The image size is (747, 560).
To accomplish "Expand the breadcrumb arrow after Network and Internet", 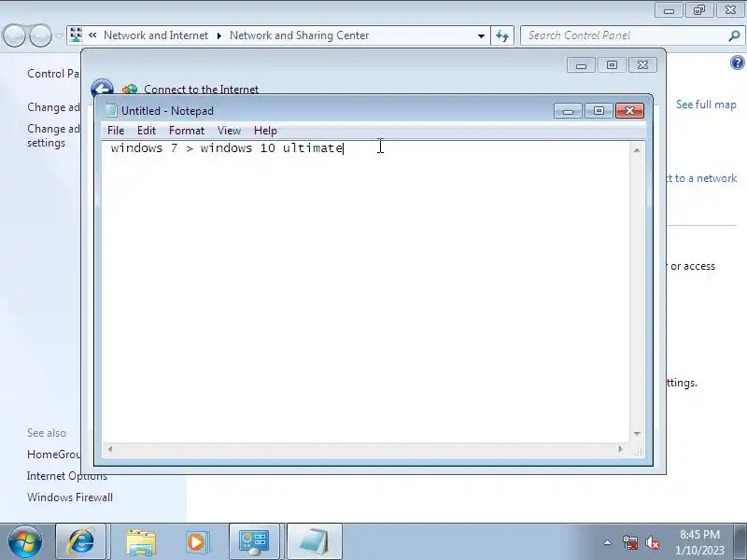I will click(219, 35).
